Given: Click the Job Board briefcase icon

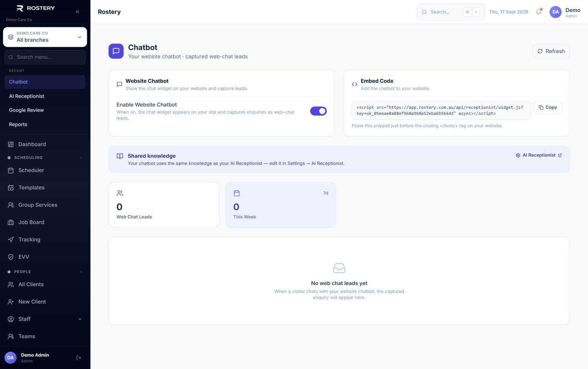Looking at the screenshot, I should point(11,222).
